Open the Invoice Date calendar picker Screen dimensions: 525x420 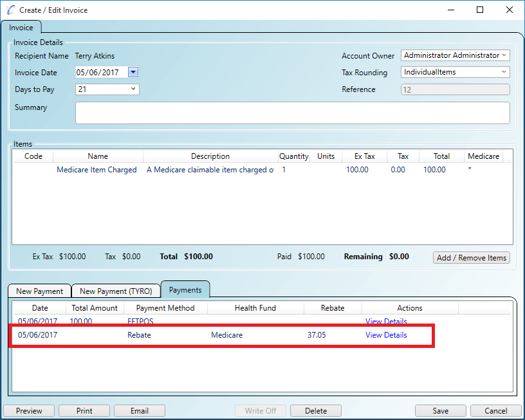point(133,72)
